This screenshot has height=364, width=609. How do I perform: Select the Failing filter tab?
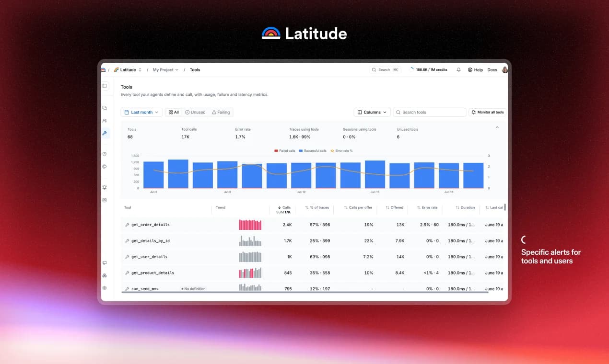click(x=221, y=112)
